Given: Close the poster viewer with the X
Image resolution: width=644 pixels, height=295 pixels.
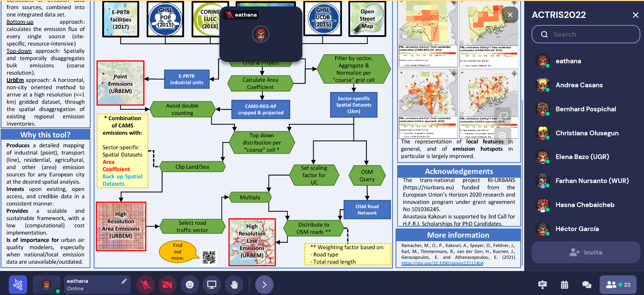Looking at the screenshot, I should coord(510,15).
